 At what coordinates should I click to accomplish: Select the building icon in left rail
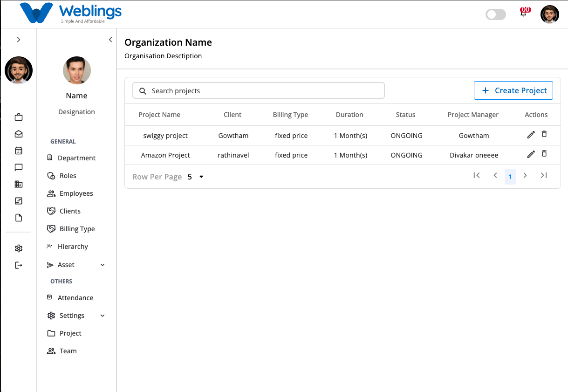(x=19, y=184)
